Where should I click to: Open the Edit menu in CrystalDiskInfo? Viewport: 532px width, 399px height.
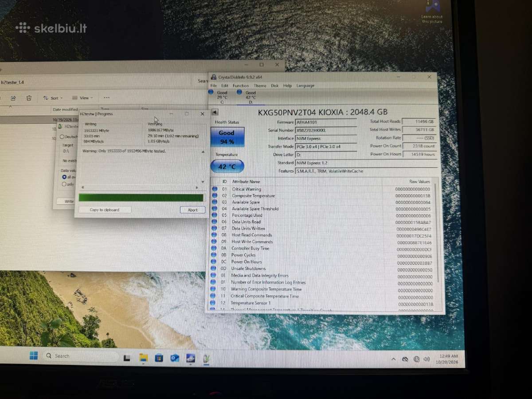(x=225, y=86)
